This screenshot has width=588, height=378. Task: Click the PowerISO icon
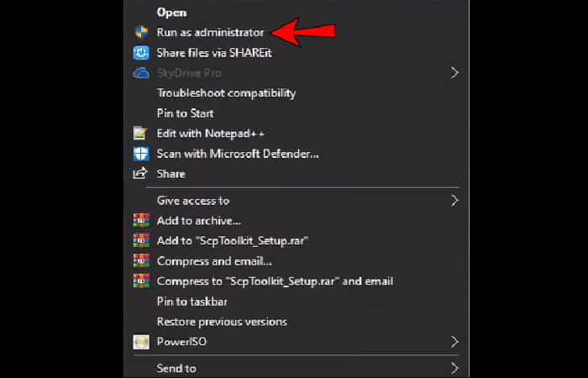point(141,342)
